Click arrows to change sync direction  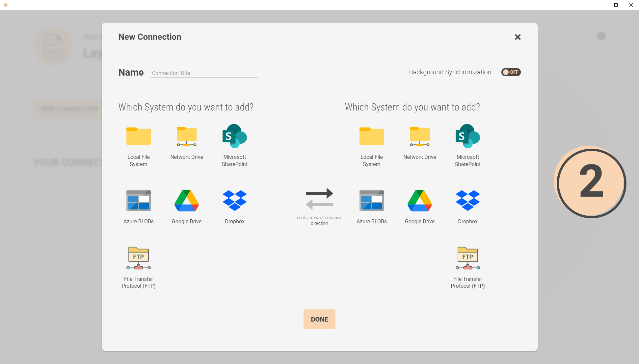319,199
